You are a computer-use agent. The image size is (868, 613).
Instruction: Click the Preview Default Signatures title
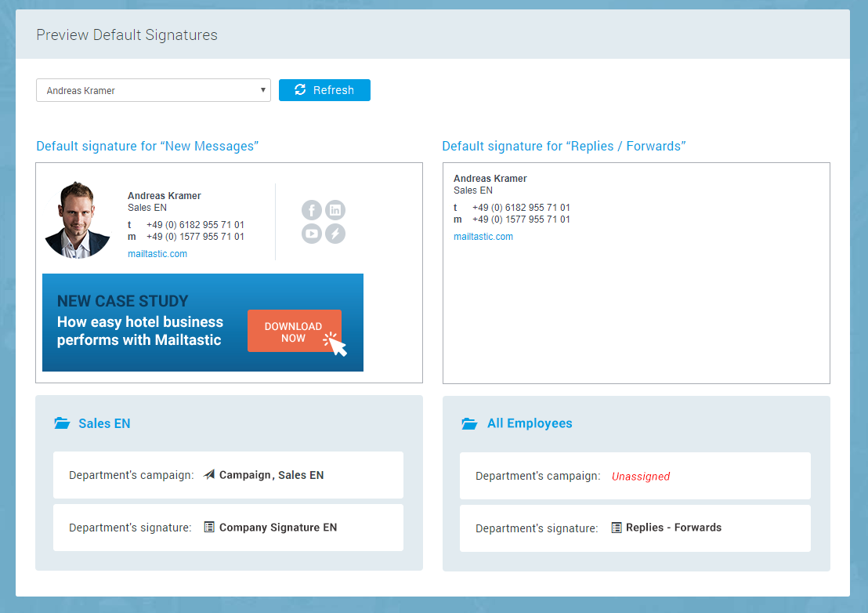pos(127,35)
